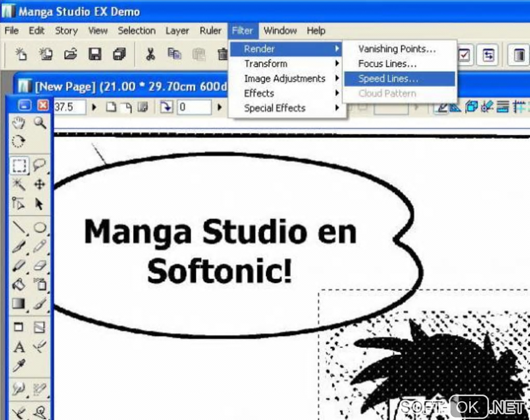Viewport: 530px width, 420px height.
Task: Select the Rotate view tool
Action: point(19,141)
